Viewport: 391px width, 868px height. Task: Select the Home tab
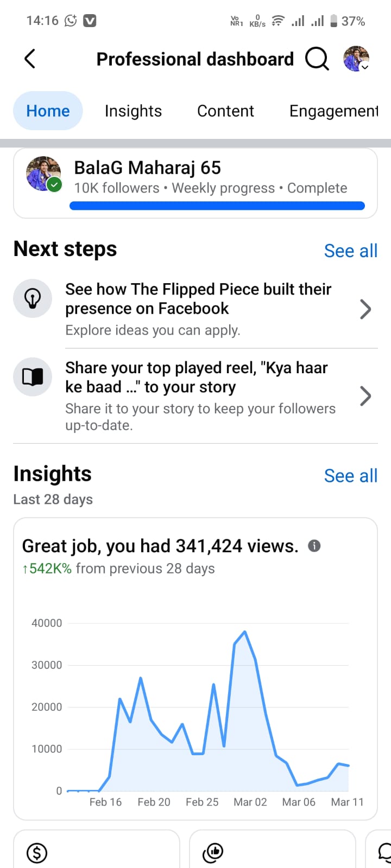click(48, 111)
